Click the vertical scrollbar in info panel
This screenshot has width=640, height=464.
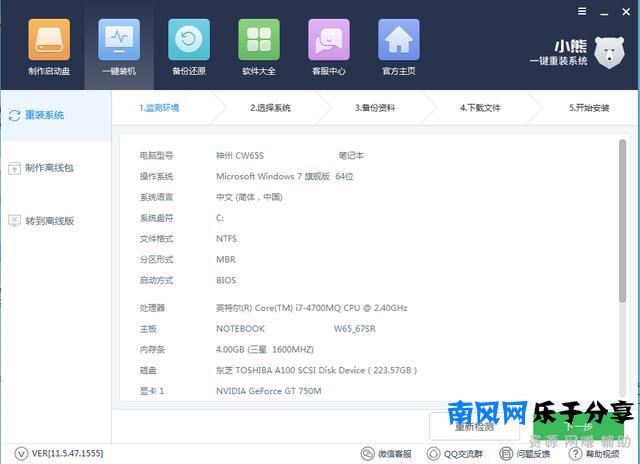(x=622, y=221)
